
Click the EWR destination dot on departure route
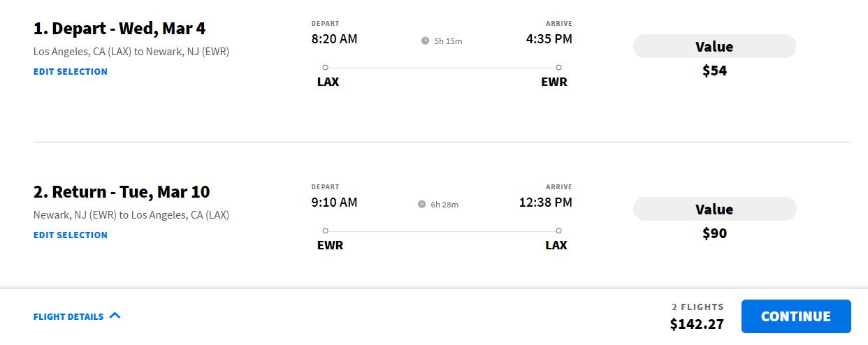tap(558, 68)
